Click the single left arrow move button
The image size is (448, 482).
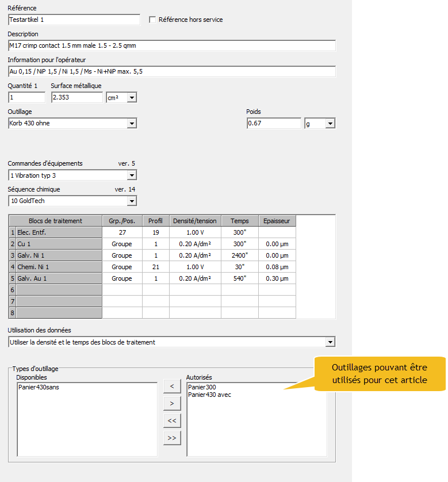(172, 386)
